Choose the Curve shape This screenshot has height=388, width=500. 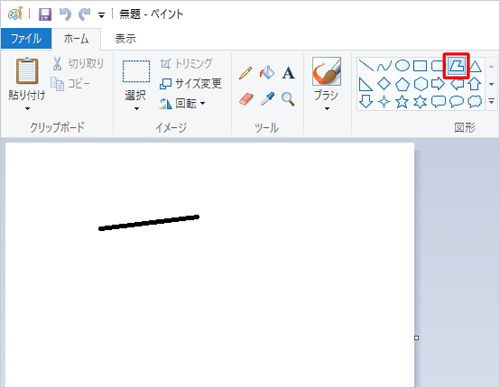pos(384,66)
